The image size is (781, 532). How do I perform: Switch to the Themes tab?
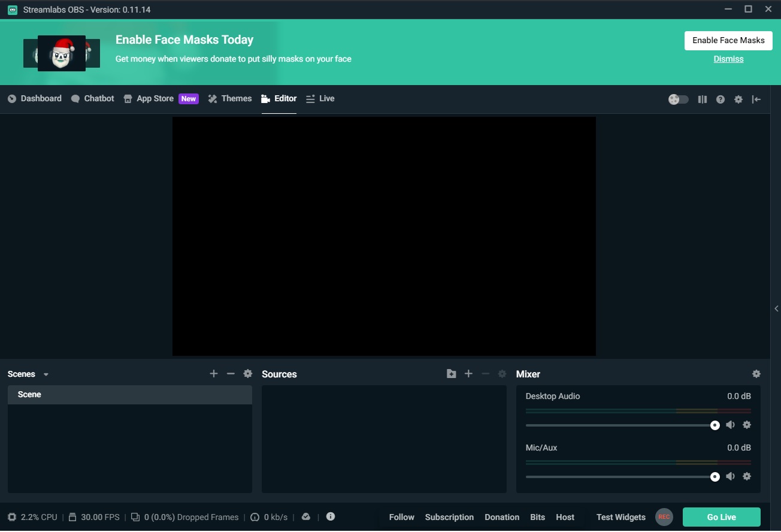pos(230,99)
